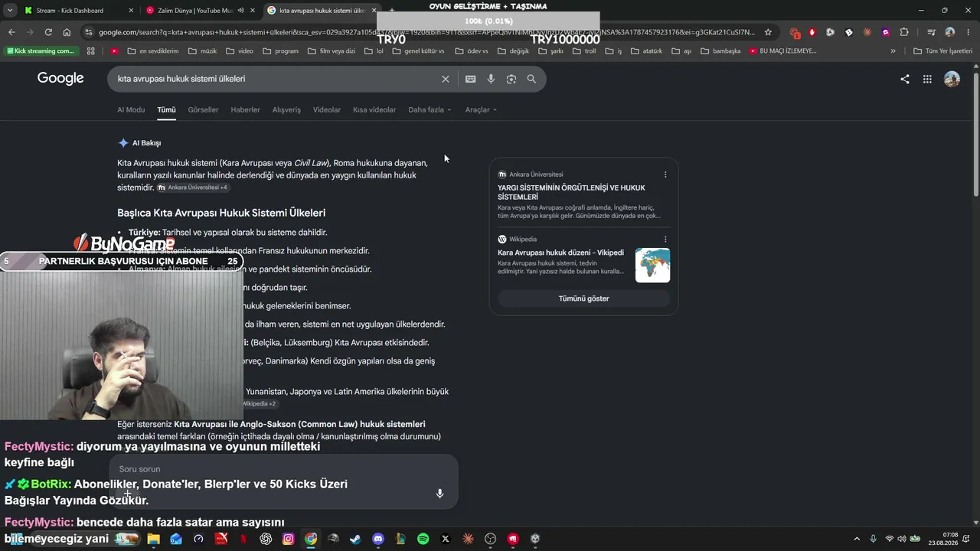Go to the Google logo homepage
Image resolution: width=980 pixels, height=551 pixels.
pyautogui.click(x=60, y=78)
